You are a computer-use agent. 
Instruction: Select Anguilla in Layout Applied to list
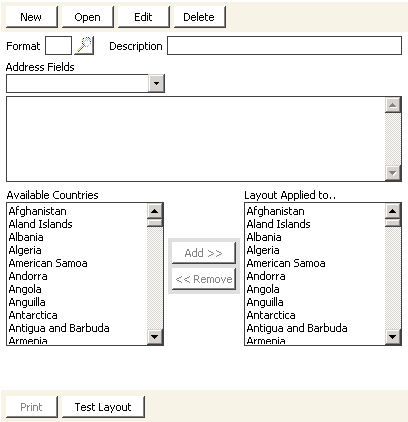pos(315,302)
